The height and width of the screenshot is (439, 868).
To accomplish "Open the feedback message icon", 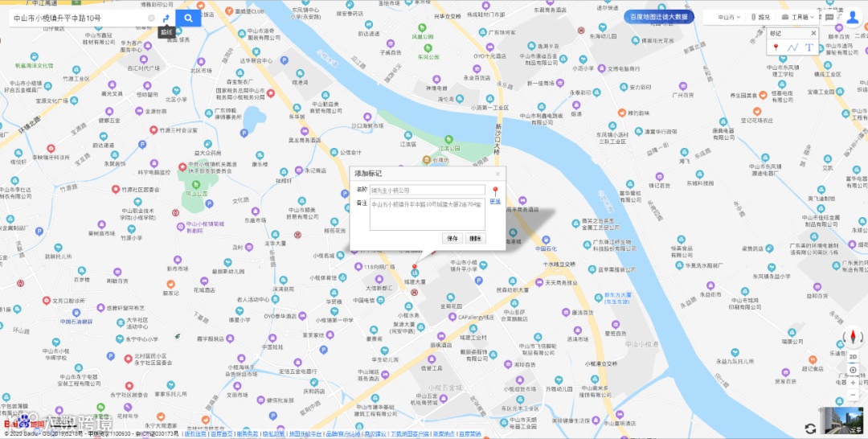I will (829, 17).
